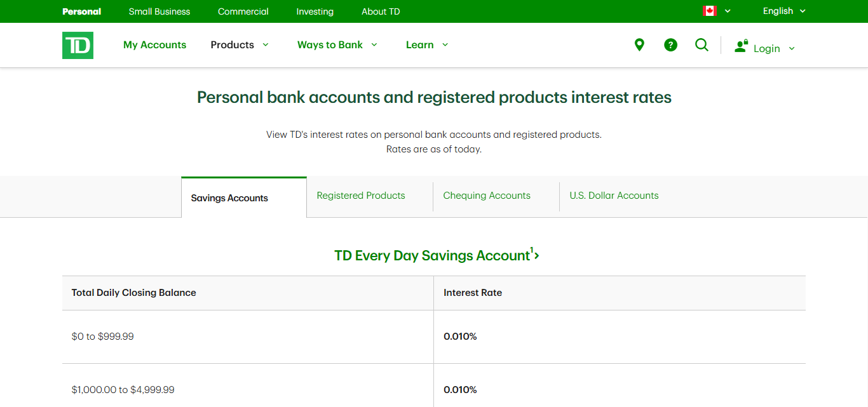The image size is (868, 407).
Task: Click the TD logo
Action: [78, 45]
